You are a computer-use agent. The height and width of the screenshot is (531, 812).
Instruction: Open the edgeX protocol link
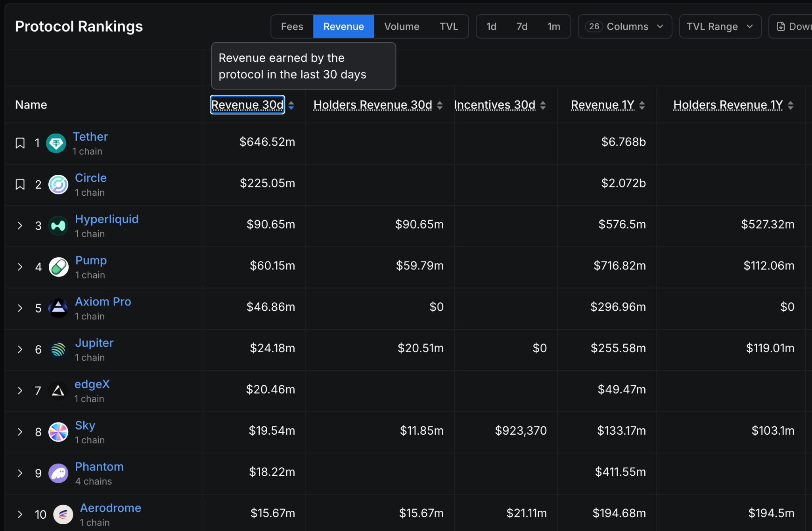pyautogui.click(x=92, y=384)
